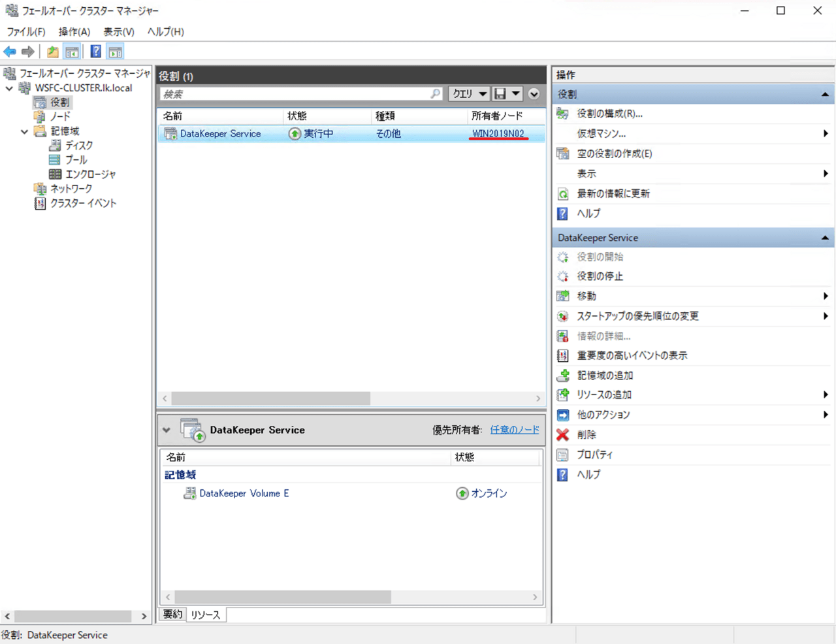Click the 重要度の高いイベントの表示 icon
The height and width of the screenshot is (644, 836).
pyautogui.click(x=562, y=355)
